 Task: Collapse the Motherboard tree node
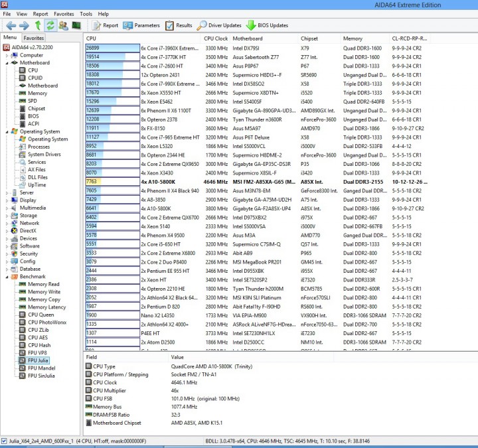[x=7, y=63]
